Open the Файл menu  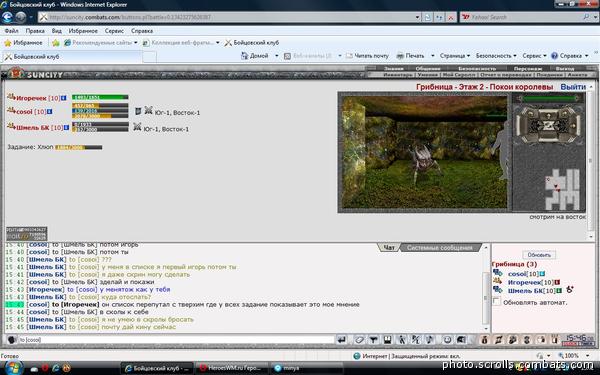click(11, 31)
